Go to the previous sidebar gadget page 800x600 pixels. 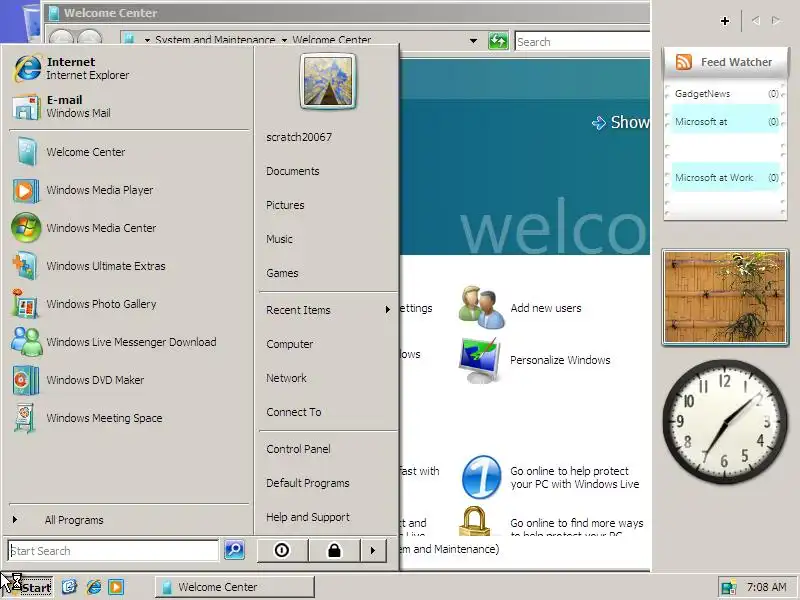756,20
